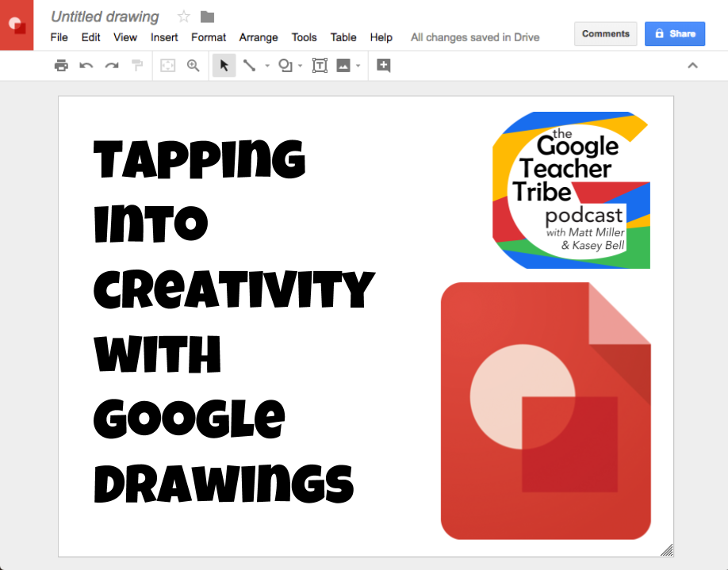
Task: Click the Share button
Action: pyautogui.click(x=675, y=33)
